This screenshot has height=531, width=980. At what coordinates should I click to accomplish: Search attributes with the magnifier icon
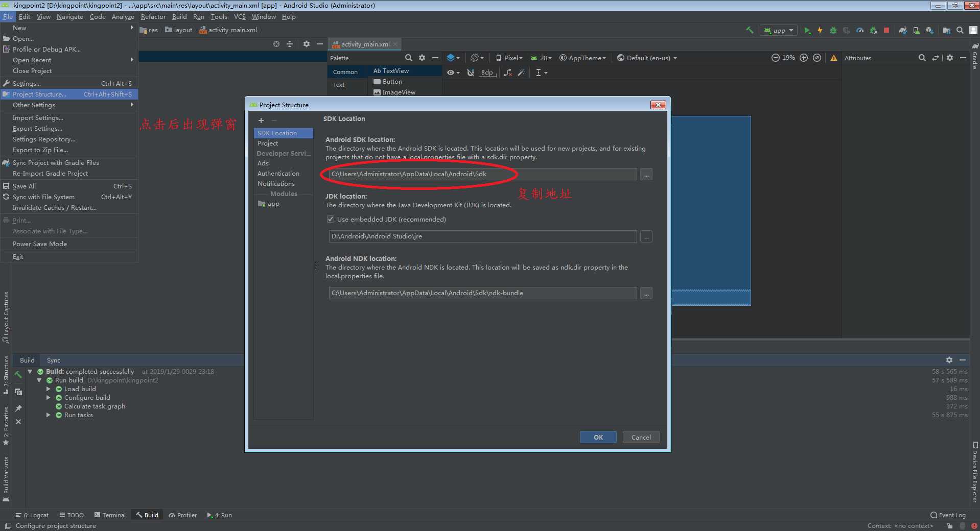pyautogui.click(x=922, y=58)
